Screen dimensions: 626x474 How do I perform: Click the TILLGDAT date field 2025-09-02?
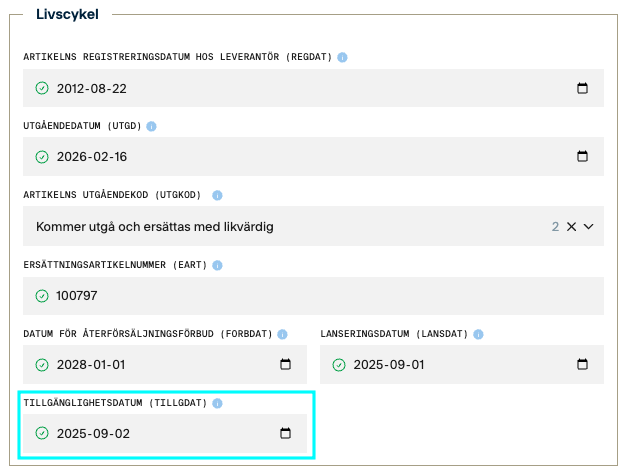click(150, 433)
